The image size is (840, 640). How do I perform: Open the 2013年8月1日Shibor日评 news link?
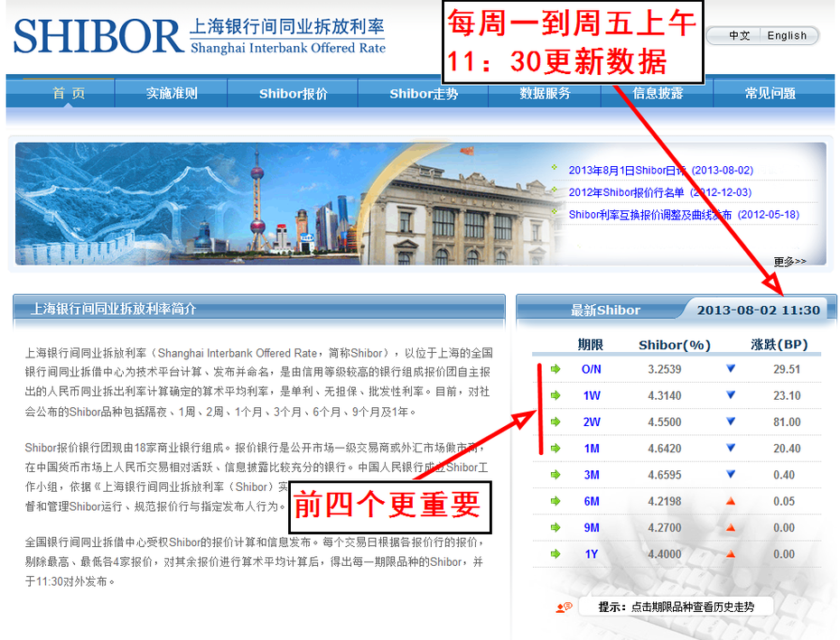tap(660, 171)
